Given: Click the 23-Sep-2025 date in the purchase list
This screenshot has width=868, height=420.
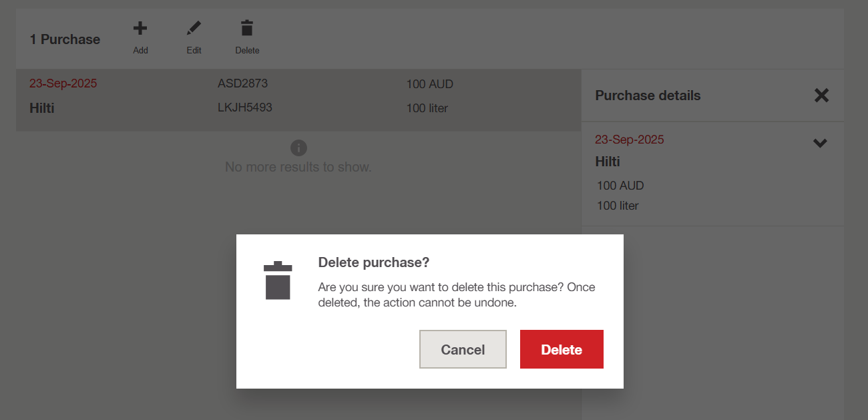Looking at the screenshot, I should (63, 84).
